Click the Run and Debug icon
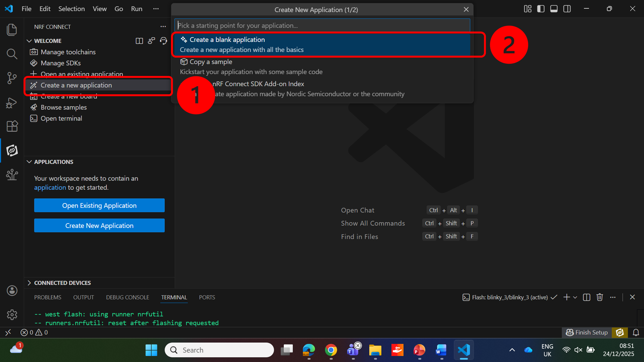Viewport: 644px width, 362px height. (12, 103)
